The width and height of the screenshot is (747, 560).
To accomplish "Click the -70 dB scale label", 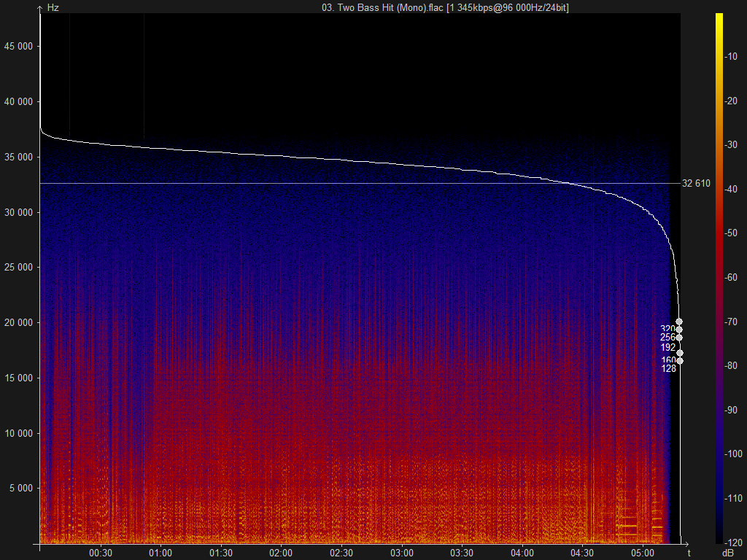I will coord(731,322).
